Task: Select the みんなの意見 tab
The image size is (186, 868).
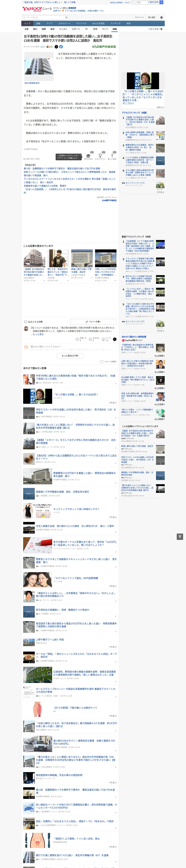Action: click(99, 24)
